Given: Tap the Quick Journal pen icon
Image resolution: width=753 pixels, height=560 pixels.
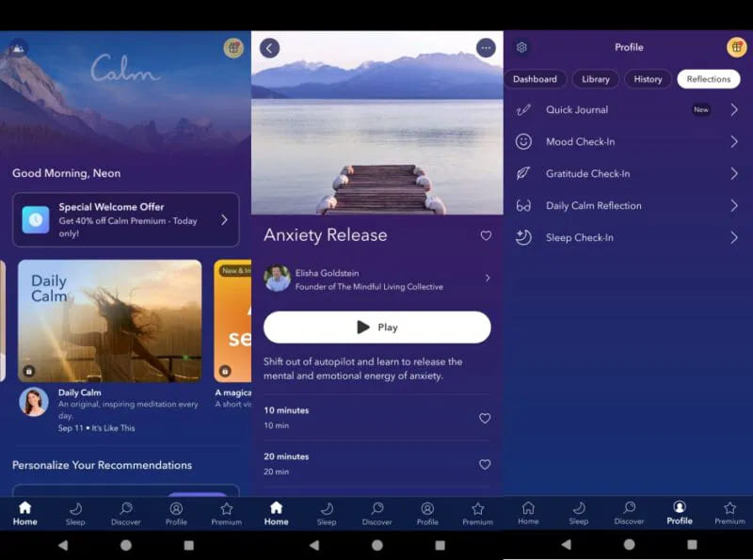Looking at the screenshot, I should coord(523,110).
